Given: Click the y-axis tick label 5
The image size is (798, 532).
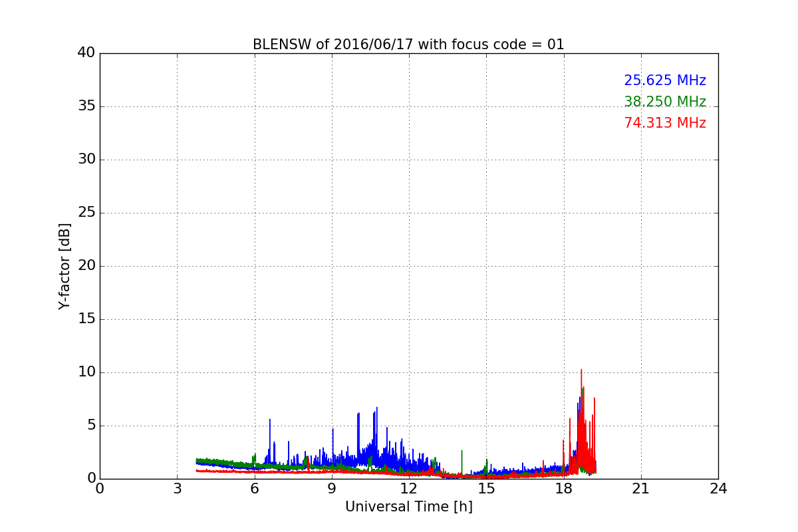Looking at the screenshot, I should pos(90,426).
